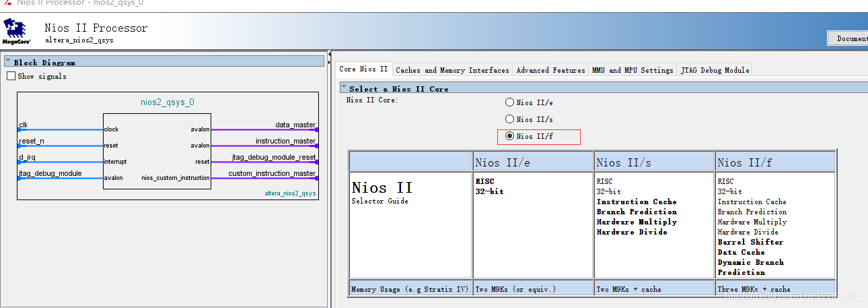The height and width of the screenshot is (308, 868).
Task: Select the data_master output label
Action: click(295, 125)
